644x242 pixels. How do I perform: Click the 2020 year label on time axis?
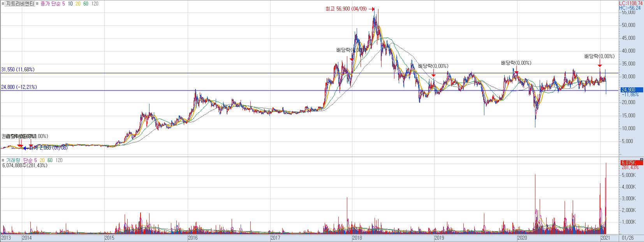pos(522,237)
